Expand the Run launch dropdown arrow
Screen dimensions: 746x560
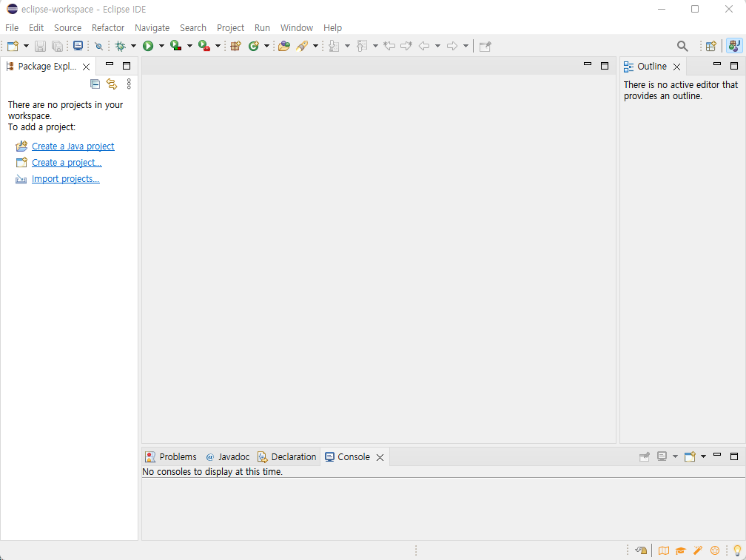click(161, 46)
